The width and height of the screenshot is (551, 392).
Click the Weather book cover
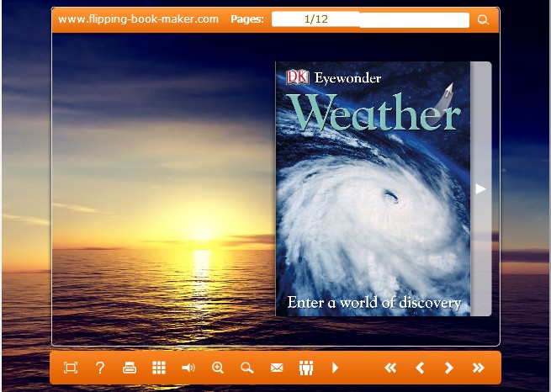pos(373,189)
